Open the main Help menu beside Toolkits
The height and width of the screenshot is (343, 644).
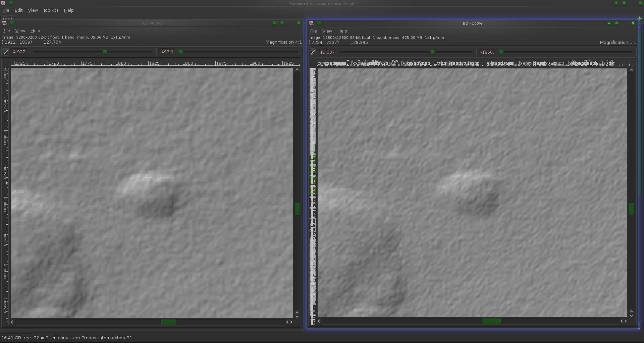pos(69,10)
